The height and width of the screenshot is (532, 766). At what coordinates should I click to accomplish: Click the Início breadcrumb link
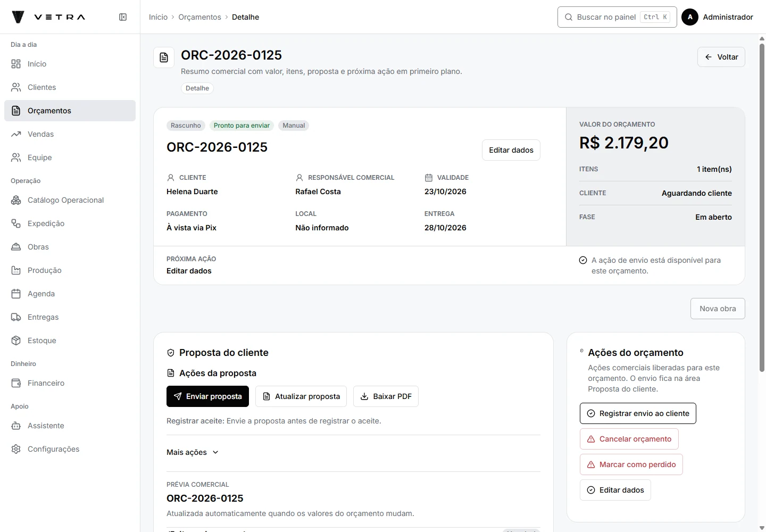click(x=158, y=17)
